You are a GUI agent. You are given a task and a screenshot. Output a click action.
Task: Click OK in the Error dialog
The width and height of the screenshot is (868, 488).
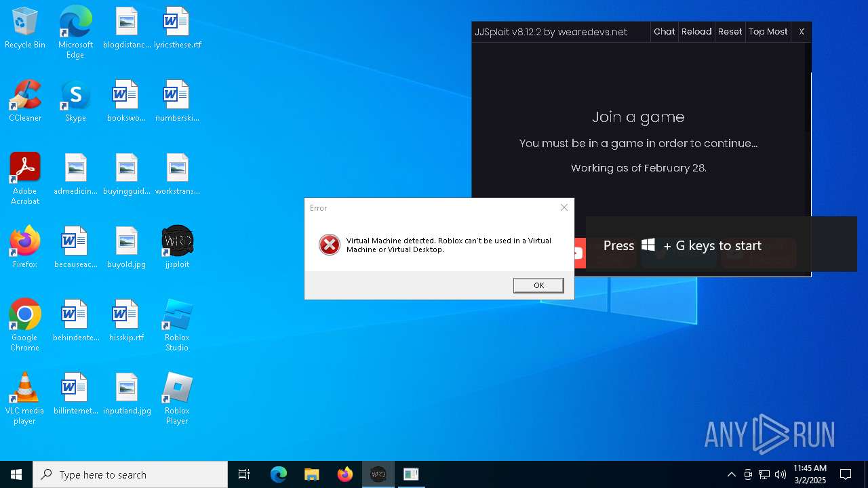click(x=538, y=285)
